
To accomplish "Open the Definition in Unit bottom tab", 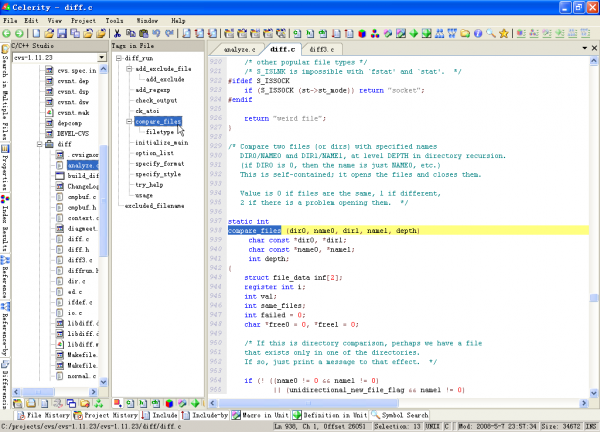I will pyautogui.click(x=332, y=414).
